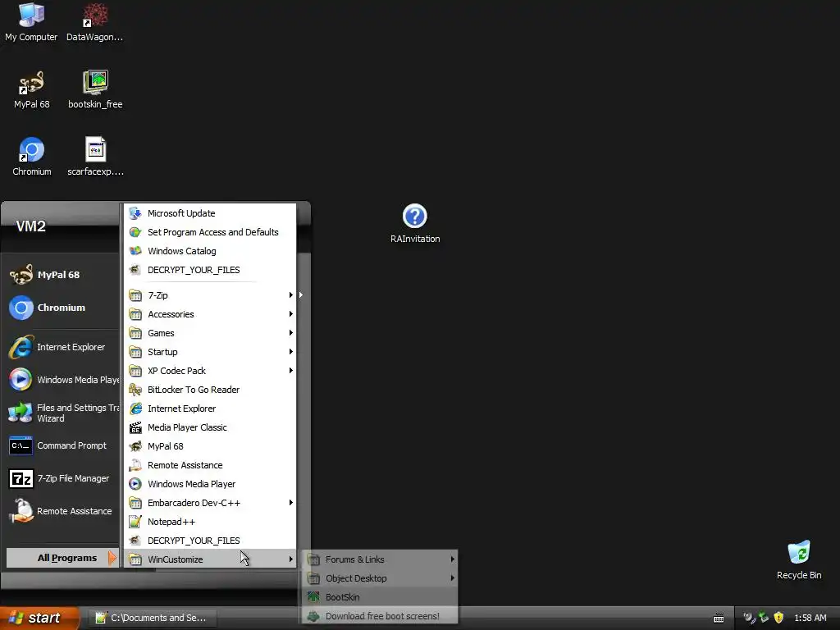840x630 pixels.
Task: Open scarfacexp file on desktop
Action: pyautogui.click(x=95, y=157)
